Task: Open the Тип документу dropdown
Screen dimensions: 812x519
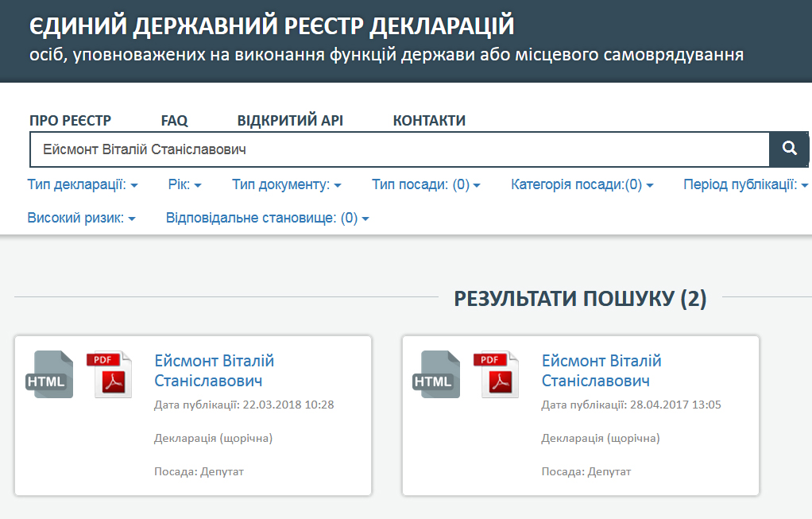Action: (x=286, y=185)
